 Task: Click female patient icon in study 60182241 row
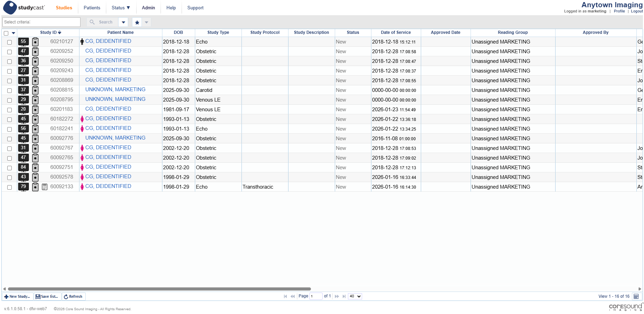pos(82,129)
